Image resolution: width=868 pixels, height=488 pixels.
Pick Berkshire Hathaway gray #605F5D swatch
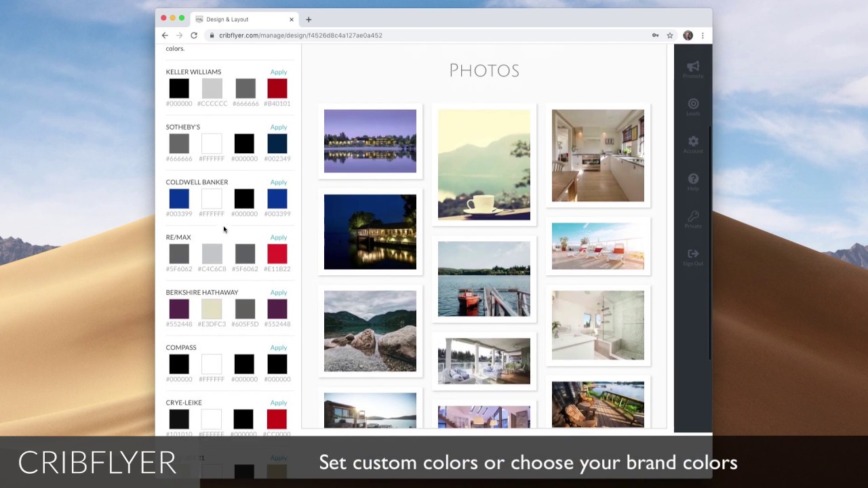[x=245, y=309]
